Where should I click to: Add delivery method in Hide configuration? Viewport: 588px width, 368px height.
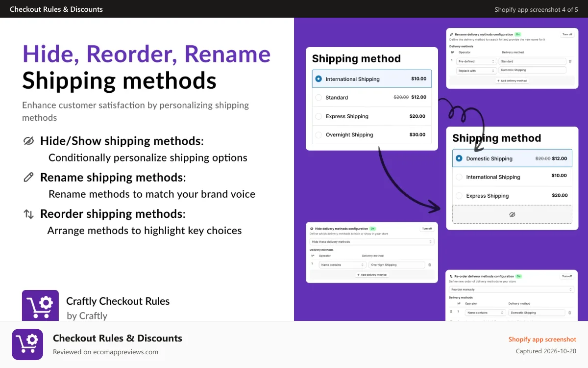(372, 275)
